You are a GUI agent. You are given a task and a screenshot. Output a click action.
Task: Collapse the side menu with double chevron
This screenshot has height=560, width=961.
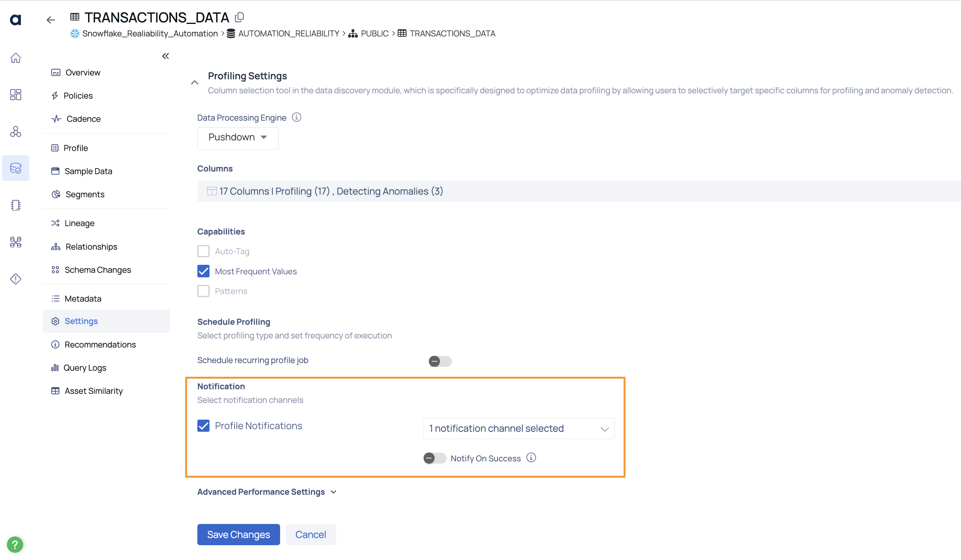point(165,57)
